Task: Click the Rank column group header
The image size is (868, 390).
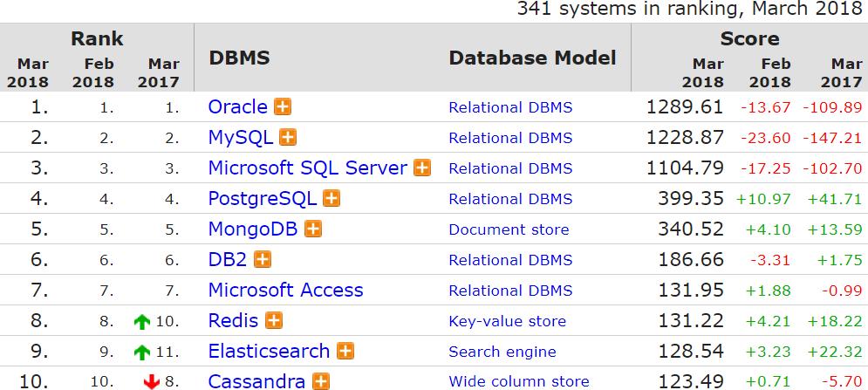Action: 97,38
